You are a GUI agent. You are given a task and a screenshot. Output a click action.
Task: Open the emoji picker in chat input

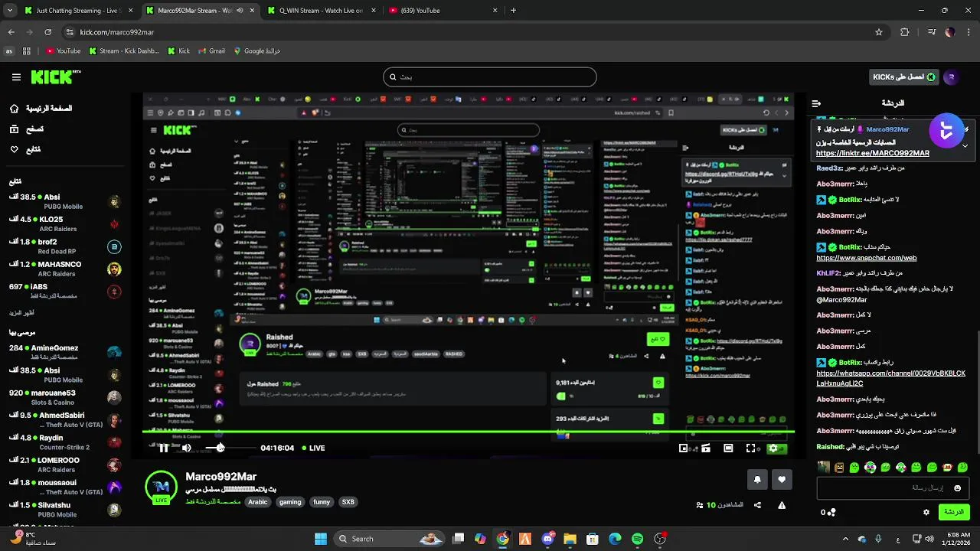[957, 487]
